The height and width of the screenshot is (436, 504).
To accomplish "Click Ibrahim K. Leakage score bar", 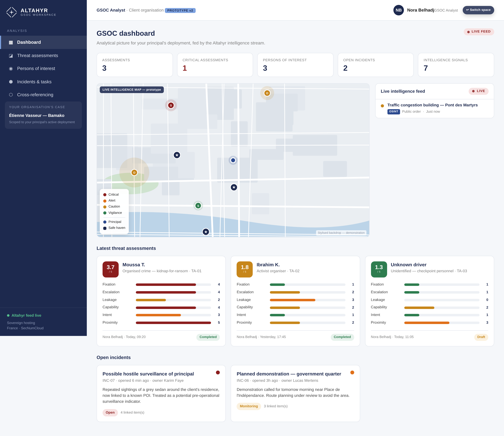I will click(308, 300).
